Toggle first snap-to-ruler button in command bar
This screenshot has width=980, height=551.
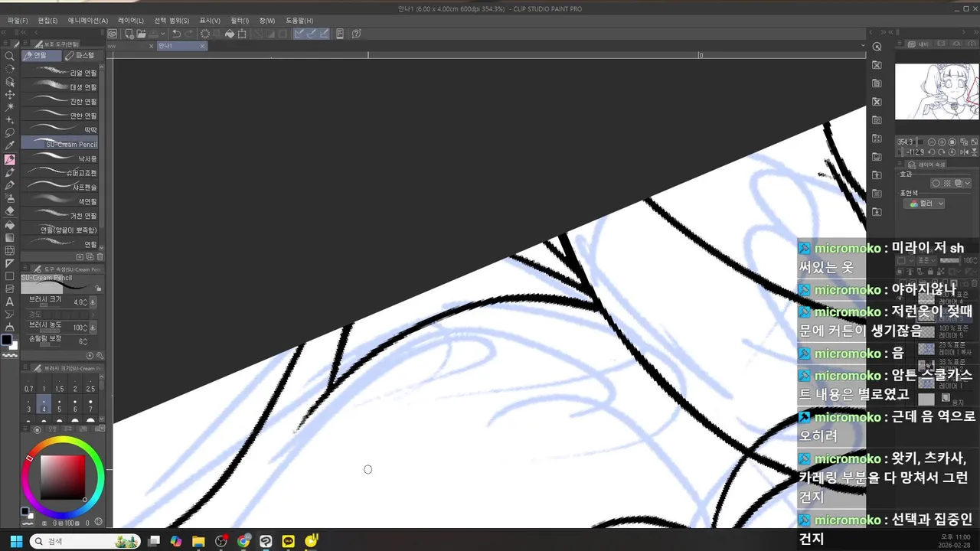pos(299,34)
